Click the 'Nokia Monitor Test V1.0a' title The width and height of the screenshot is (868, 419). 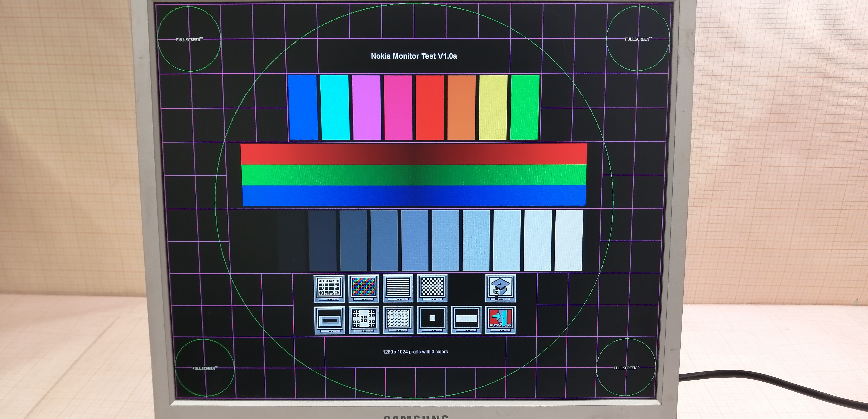click(x=414, y=56)
